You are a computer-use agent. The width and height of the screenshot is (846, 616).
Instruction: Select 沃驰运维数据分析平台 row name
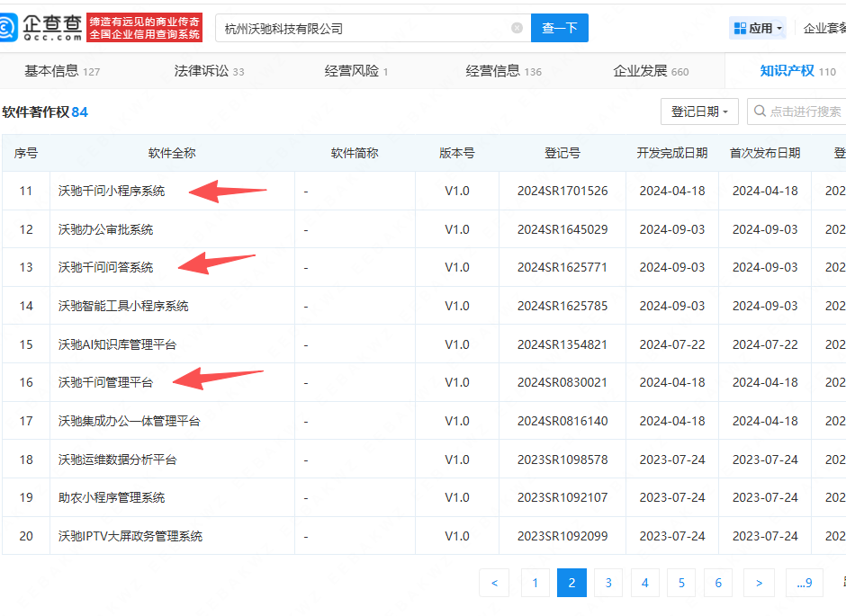(x=118, y=460)
